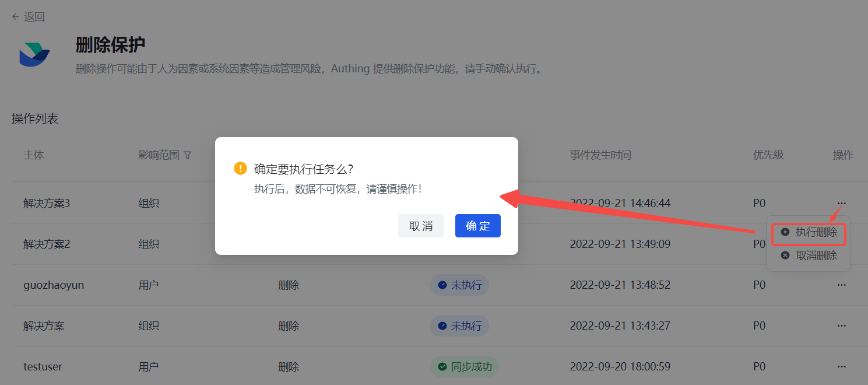Click the 事件发生时间 column header
Image resolution: width=868 pixels, height=385 pixels.
(600, 155)
